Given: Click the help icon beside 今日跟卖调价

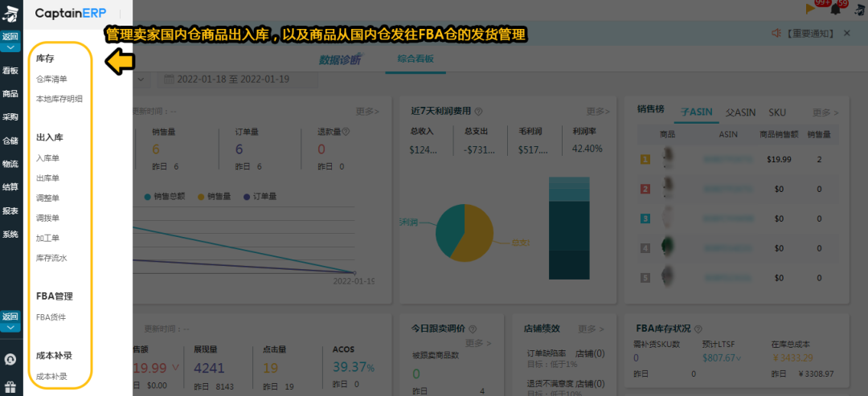Looking at the screenshot, I should tap(473, 329).
